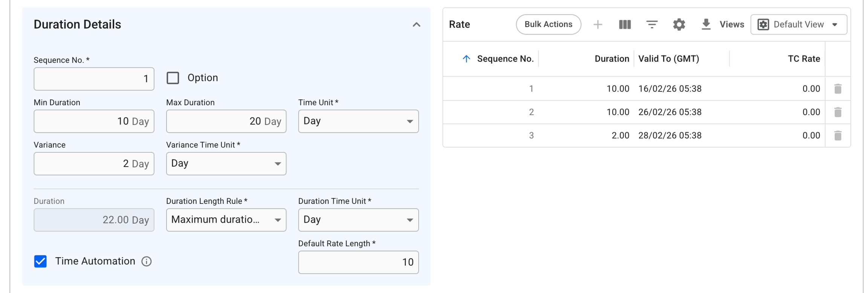Screen dimensions: 868x293
Task: Click the Time Automation info icon
Action: pyautogui.click(x=147, y=261)
